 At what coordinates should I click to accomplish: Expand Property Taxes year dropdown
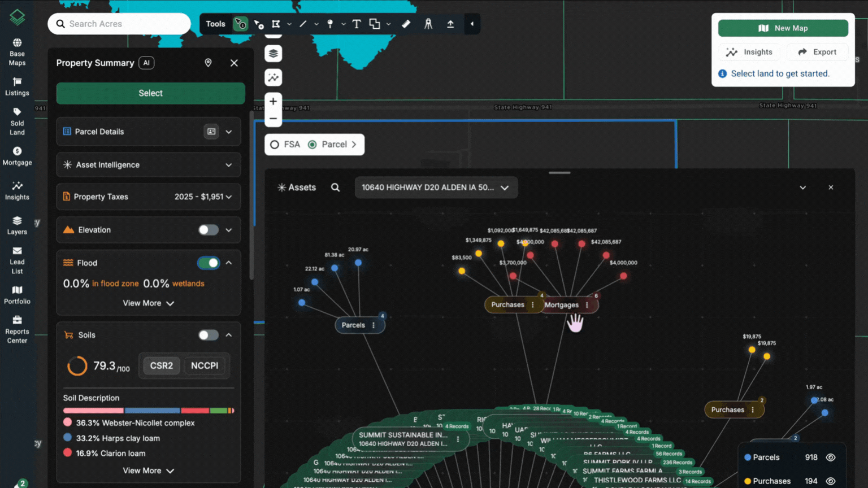click(x=229, y=197)
